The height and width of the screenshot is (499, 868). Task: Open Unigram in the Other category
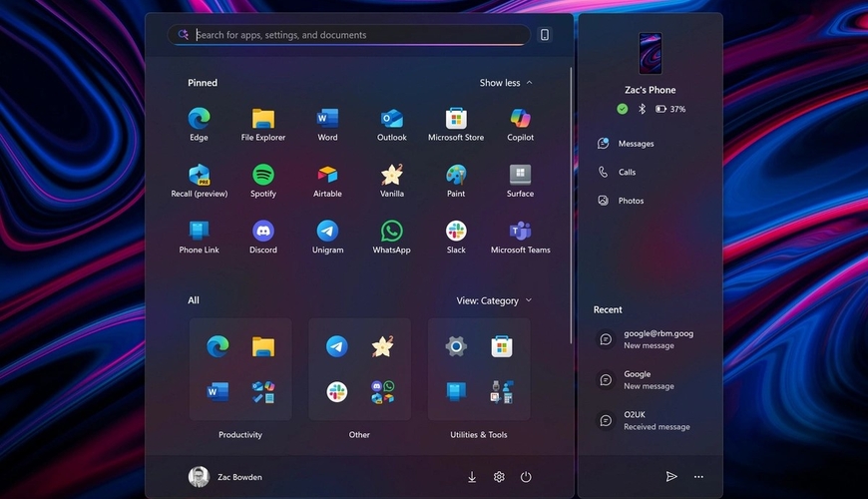point(336,346)
